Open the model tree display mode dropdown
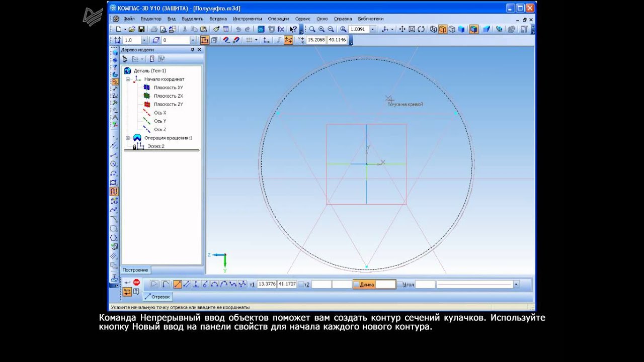This screenshot has height=362, width=644. pos(142,59)
